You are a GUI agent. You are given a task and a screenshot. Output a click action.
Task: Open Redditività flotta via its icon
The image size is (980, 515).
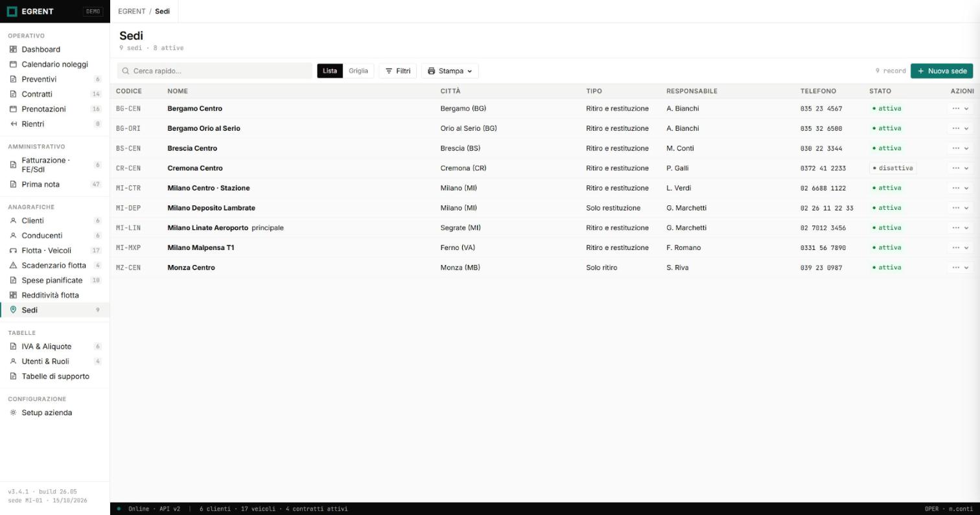coord(13,295)
